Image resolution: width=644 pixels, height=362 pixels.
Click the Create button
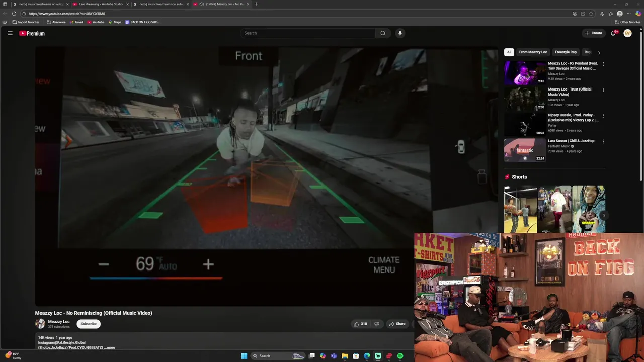tap(593, 33)
